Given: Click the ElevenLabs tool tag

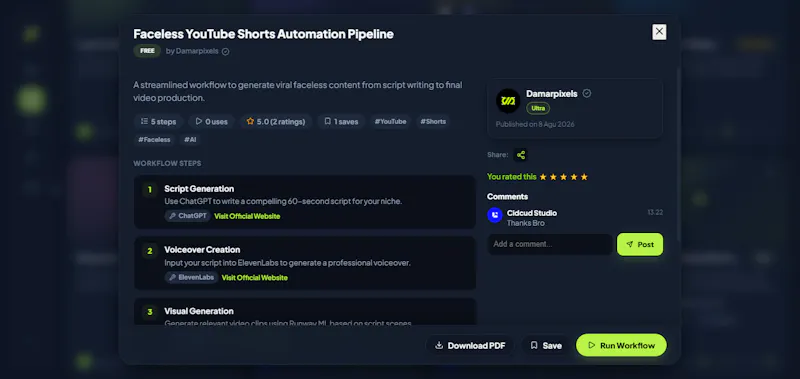Looking at the screenshot, I should pos(191,278).
